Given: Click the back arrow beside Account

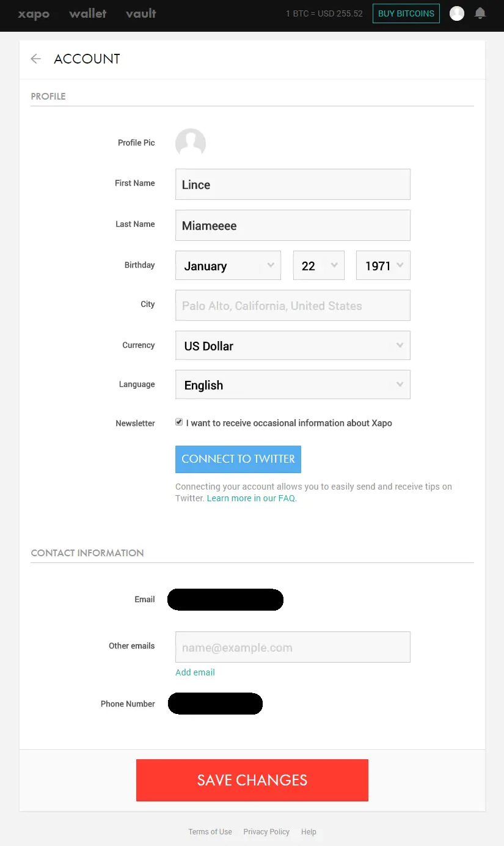Looking at the screenshot, I should tap(36, 59).
